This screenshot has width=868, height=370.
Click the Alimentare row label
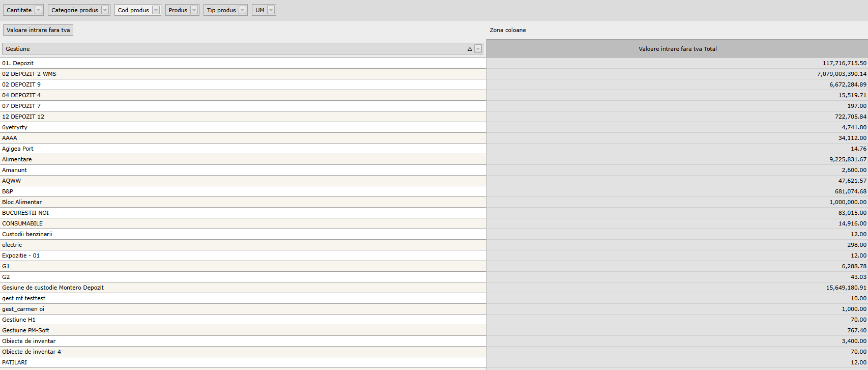(17, 159)
